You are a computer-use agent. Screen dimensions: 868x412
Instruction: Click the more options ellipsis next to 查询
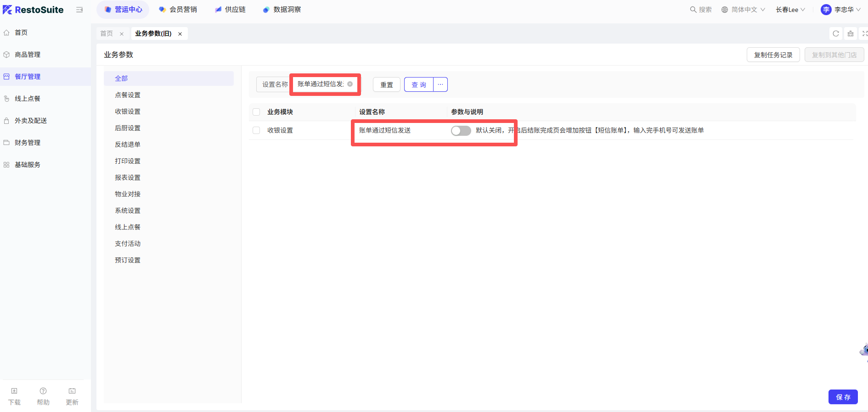[x=440, y=84]
